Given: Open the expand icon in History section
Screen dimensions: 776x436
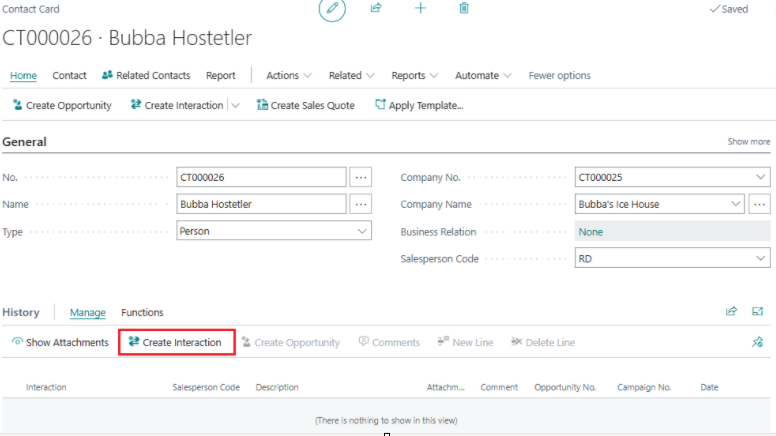Looking at the screenshot, I should [x=759, y=312].
